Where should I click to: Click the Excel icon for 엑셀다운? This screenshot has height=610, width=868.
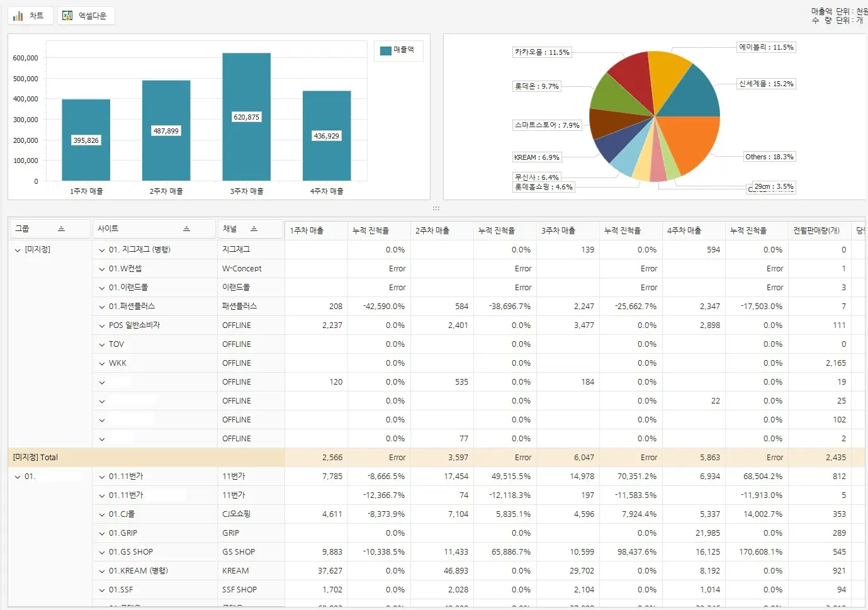pyautogui.click(x=67, y=16)
